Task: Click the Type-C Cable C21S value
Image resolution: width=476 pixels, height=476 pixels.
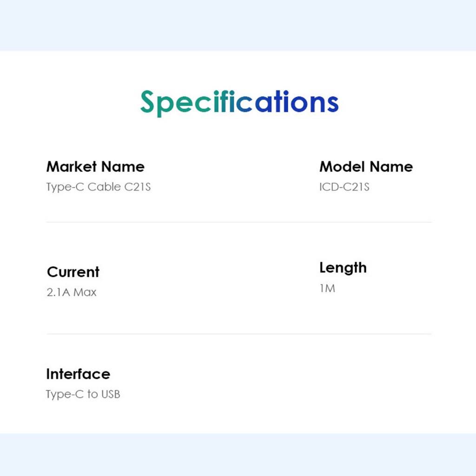Action: (x=99, y=187)
